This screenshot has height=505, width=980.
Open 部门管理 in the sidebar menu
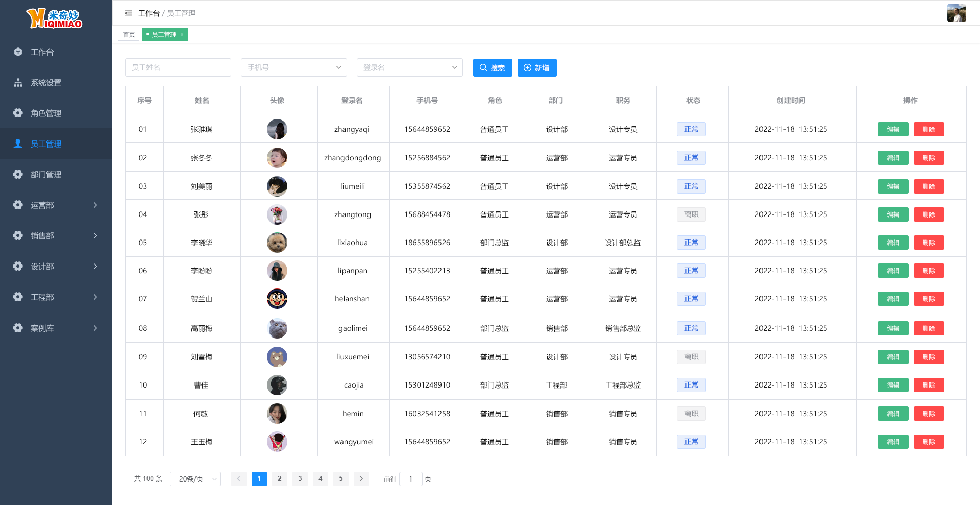tap(56, 174)
